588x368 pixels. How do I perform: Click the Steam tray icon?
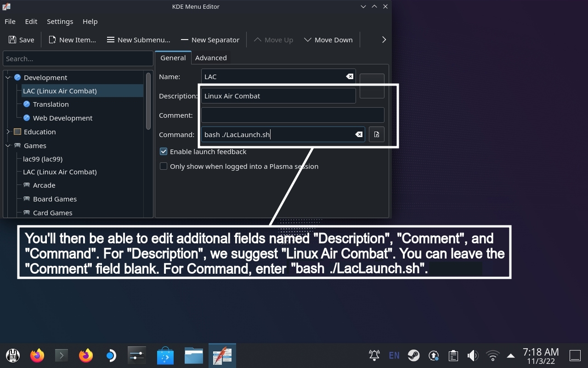pos(413,355)
